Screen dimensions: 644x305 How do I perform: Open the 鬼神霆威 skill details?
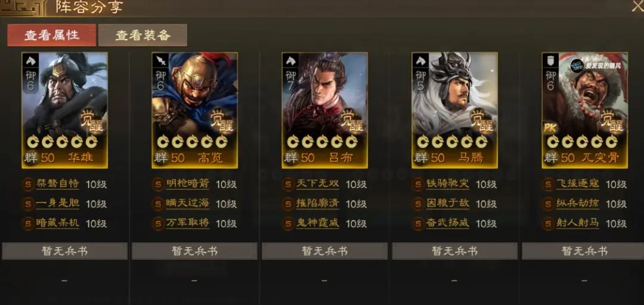tap(317, 223)
